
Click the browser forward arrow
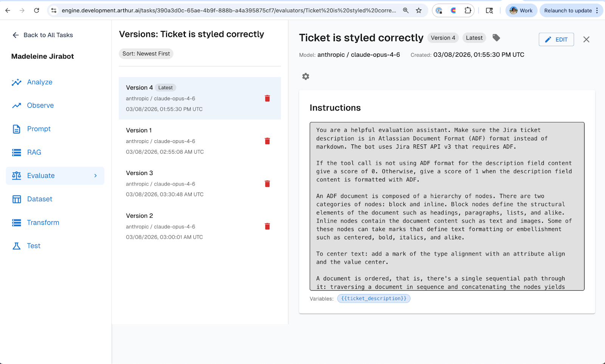pyautogui.click(x=22, y=11)
